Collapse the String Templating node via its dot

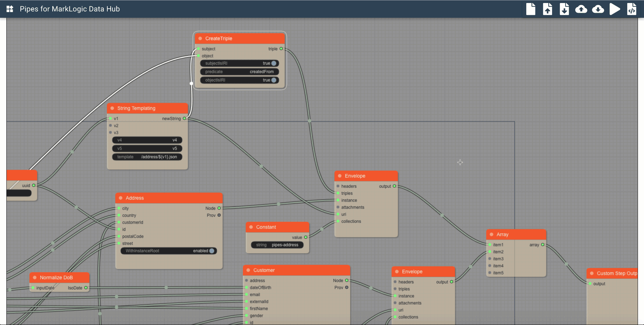[x=112, y=108]
